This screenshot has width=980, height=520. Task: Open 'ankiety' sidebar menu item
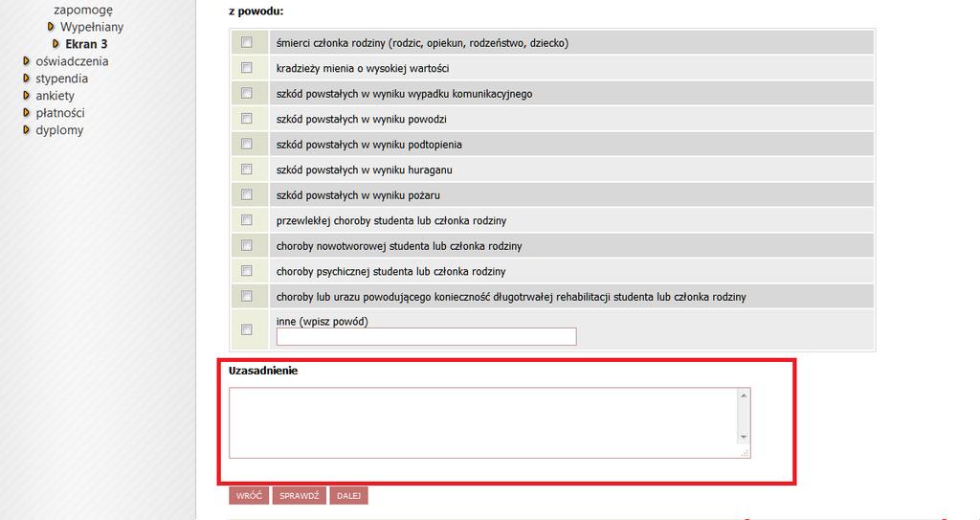(55, 96)
